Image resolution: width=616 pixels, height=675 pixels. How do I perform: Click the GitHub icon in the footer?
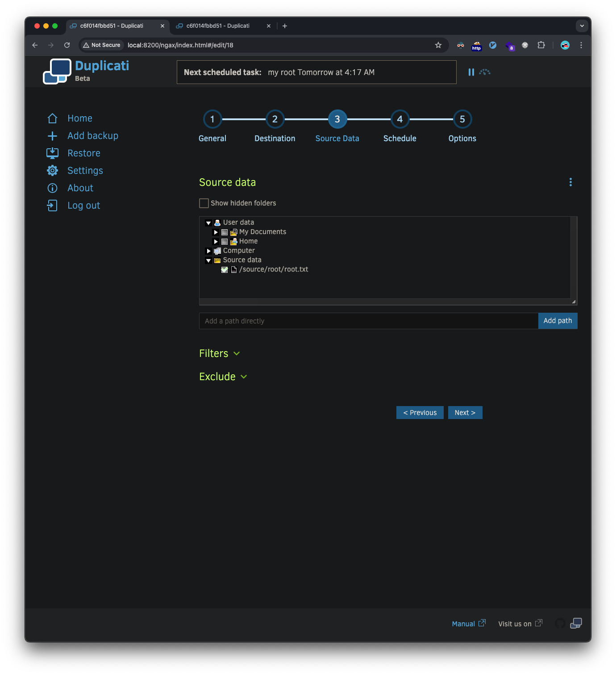pyautogui.click(x=560, y=623)
